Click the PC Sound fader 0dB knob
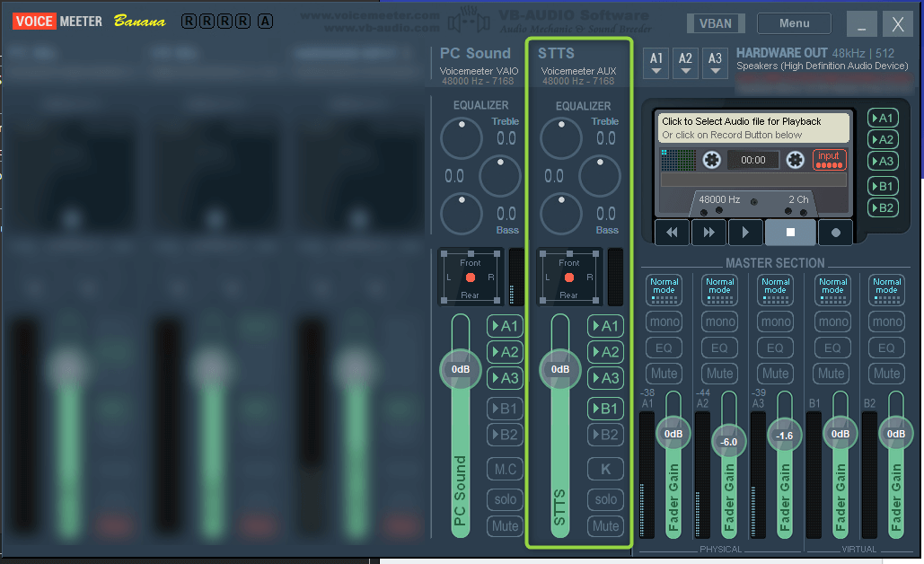 (x=461, y=369)
